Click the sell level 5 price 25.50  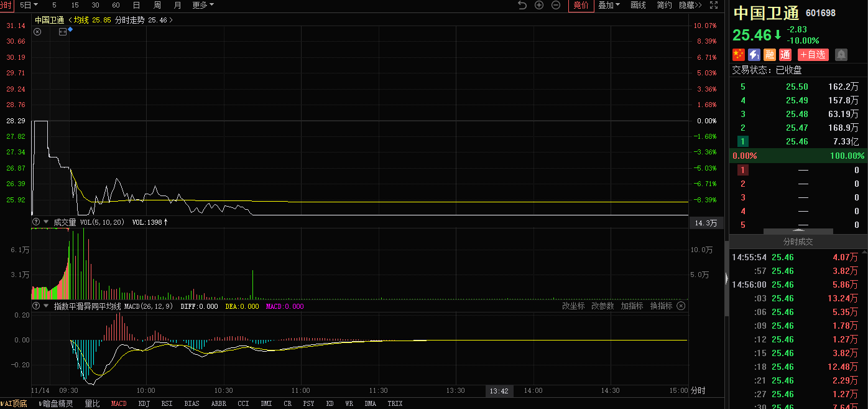[x=796, y=87]
